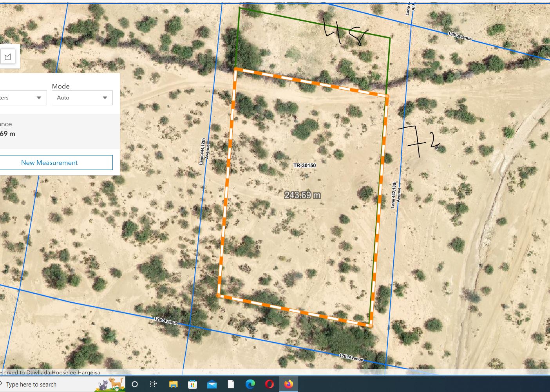The width and height of the screenshot is (550, 392).
Task: Open the Mode dropdown set to Auto
Action: pos(82,98)
